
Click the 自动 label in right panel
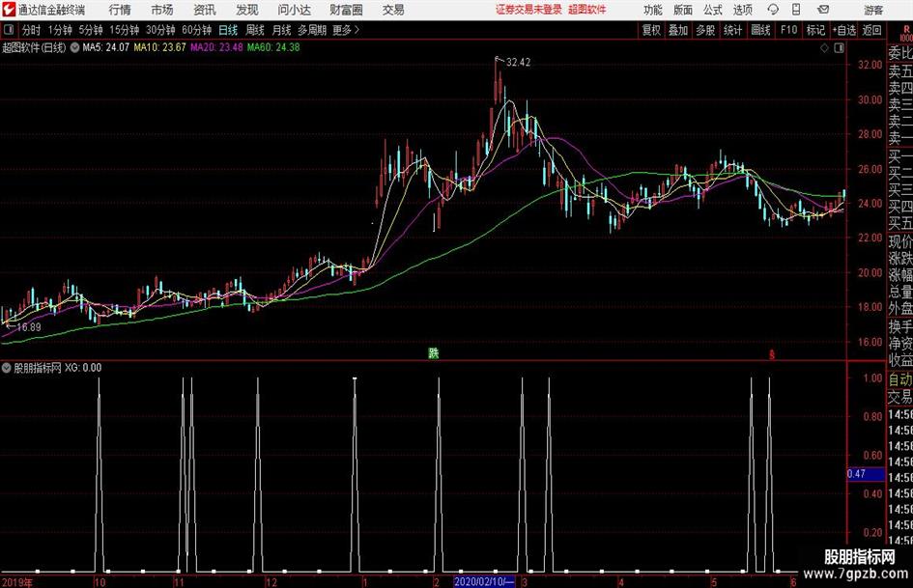(x=900, y=379)
